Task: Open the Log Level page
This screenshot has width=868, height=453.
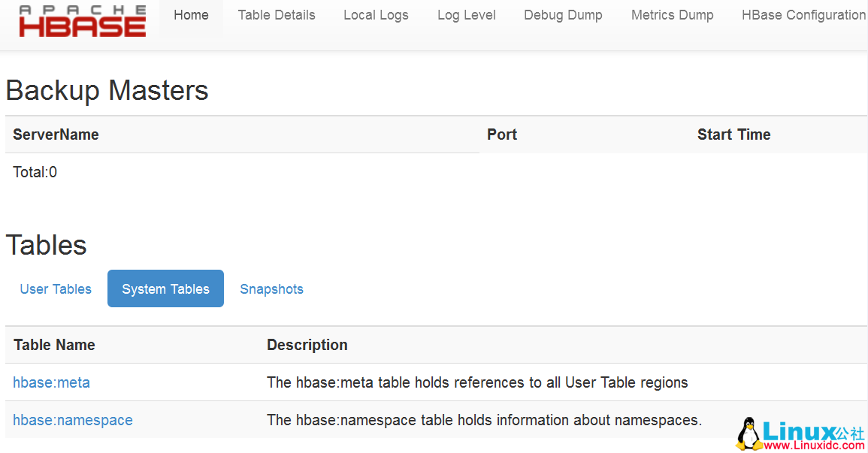Action: [x=466, y=14]
